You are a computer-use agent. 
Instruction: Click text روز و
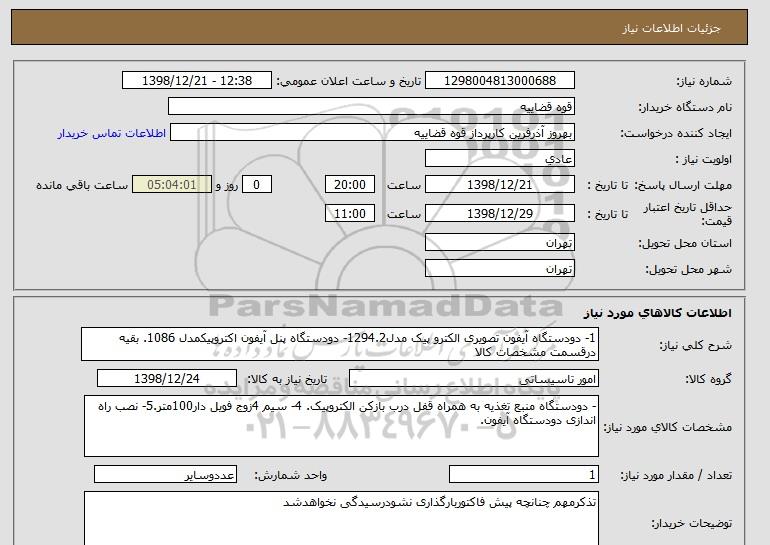227,185
